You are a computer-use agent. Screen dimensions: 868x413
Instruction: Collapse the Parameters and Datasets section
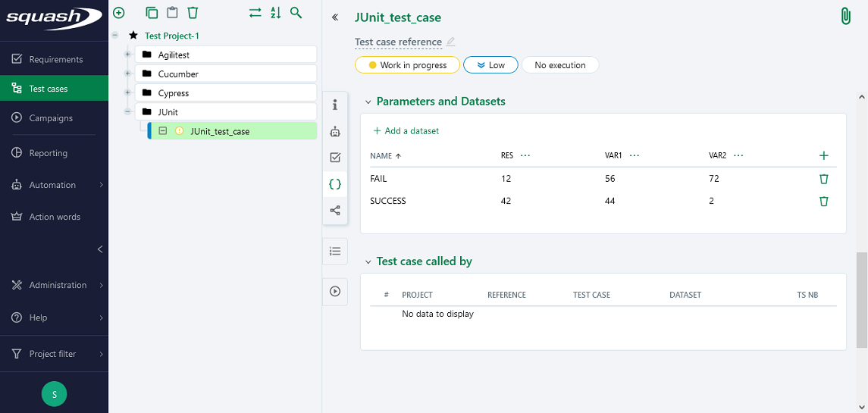click(x=369, y=102)
